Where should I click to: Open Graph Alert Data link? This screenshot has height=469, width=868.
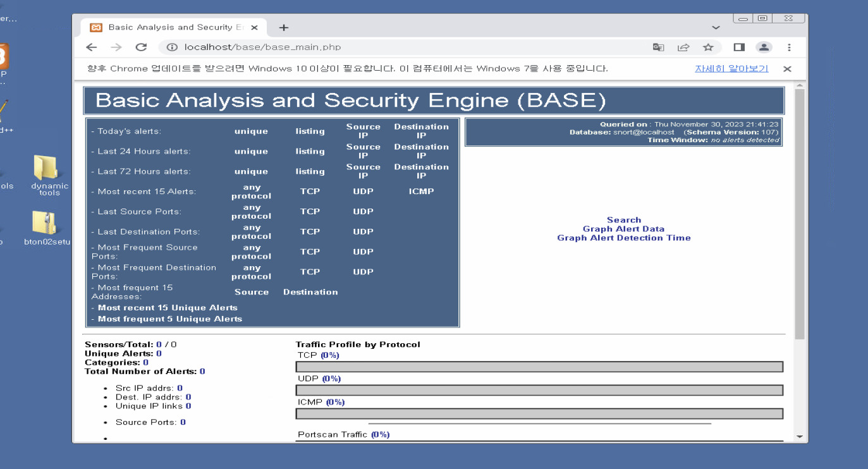[623, 229]
